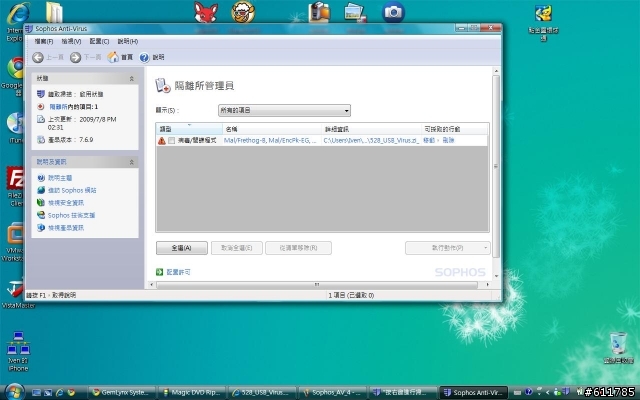Screen dimensions: 640x400
Task: Sort by the 詳細資訊 column header
Action: click(371, 129)
